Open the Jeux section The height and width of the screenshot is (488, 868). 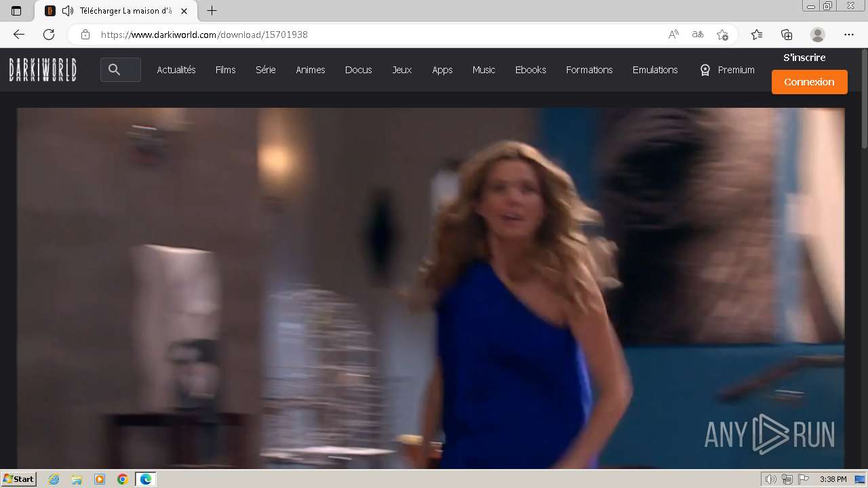pyautogui.click(x=402, y=70)
